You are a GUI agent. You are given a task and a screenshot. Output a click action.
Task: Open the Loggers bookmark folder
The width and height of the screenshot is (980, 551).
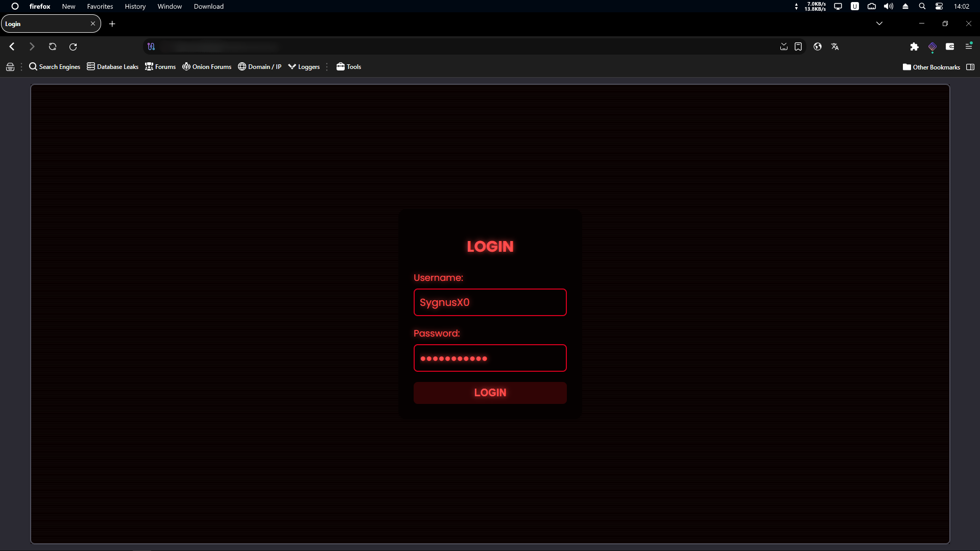pos(304,67)
